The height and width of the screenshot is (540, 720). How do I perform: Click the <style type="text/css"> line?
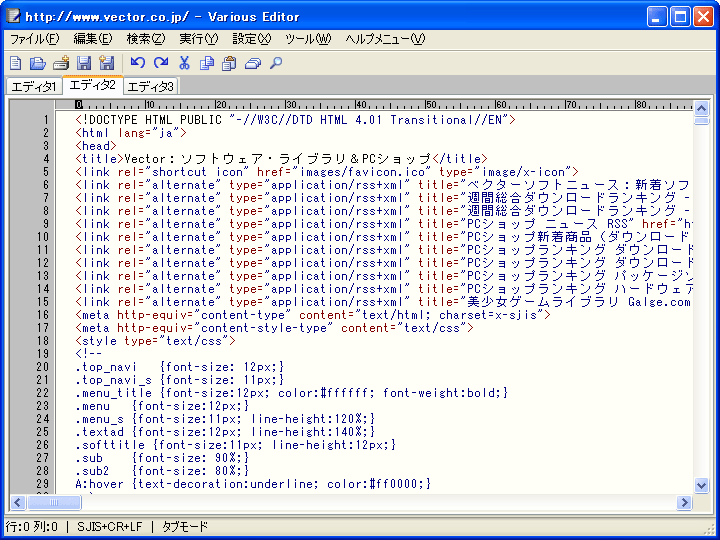[x=155, y=341]
